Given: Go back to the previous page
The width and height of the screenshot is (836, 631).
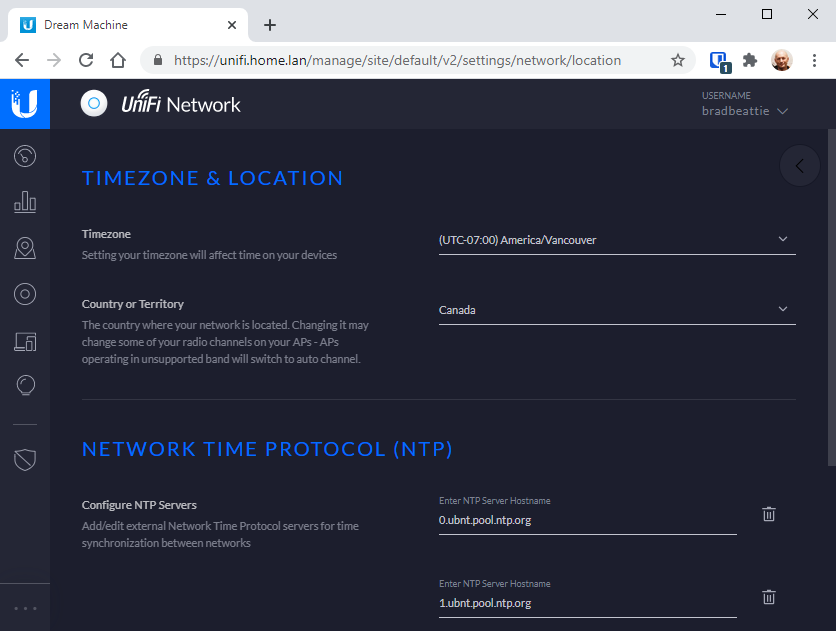Looking at the screenshot, I should (x=22, y=60).
